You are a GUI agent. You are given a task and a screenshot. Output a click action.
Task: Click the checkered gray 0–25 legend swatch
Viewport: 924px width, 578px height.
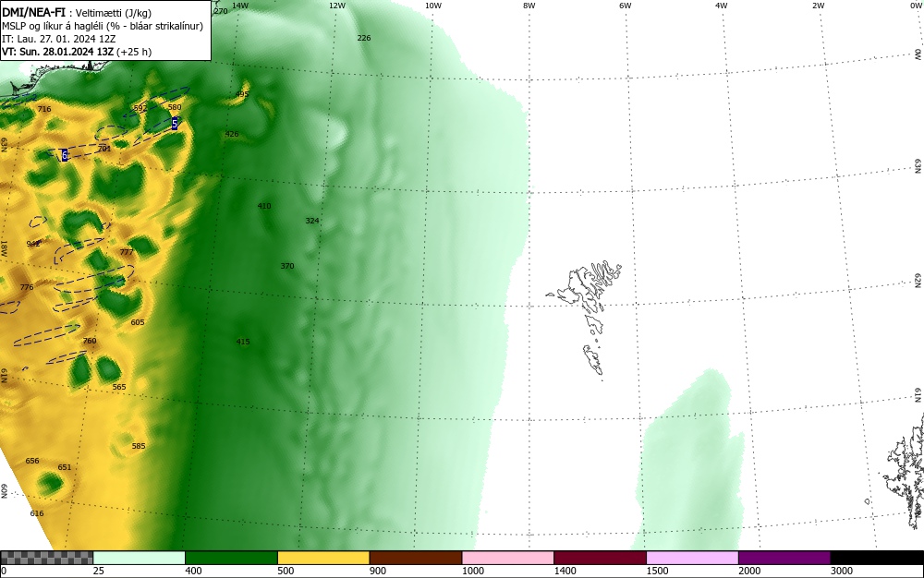tap(46, 558)
